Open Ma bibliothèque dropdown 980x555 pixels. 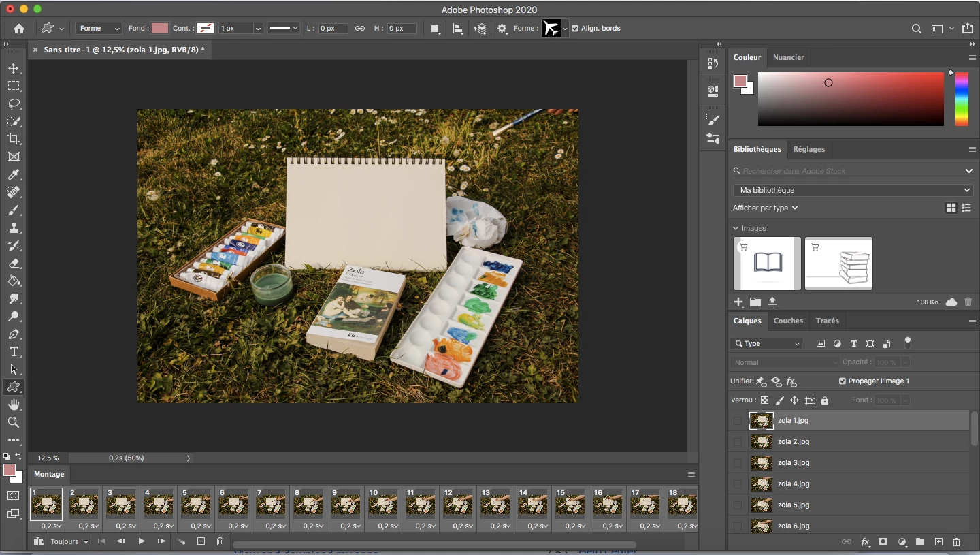(x=853, y=190)
